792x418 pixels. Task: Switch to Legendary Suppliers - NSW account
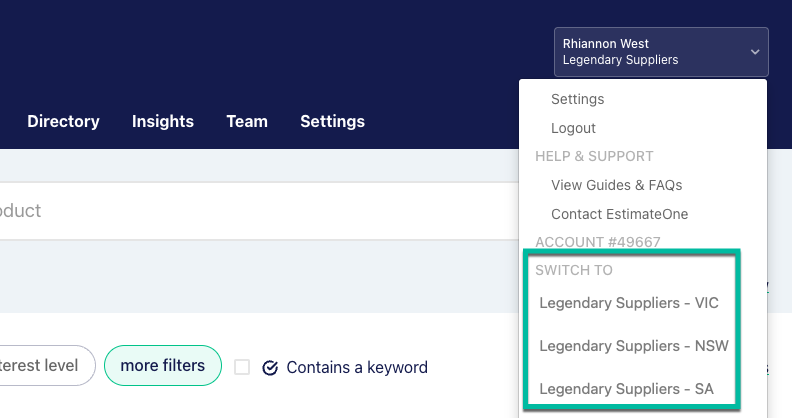pyautogui.click(x=634, y=346)
